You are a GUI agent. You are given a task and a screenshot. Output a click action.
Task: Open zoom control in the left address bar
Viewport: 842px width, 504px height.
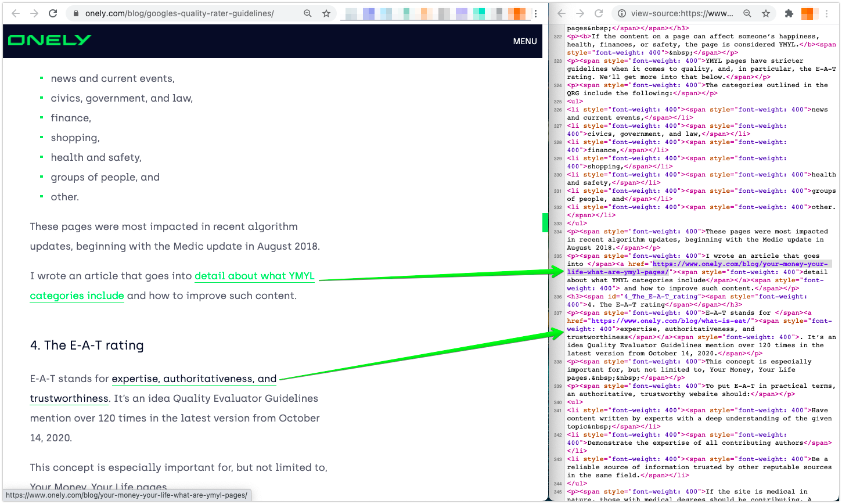[307, 13]
